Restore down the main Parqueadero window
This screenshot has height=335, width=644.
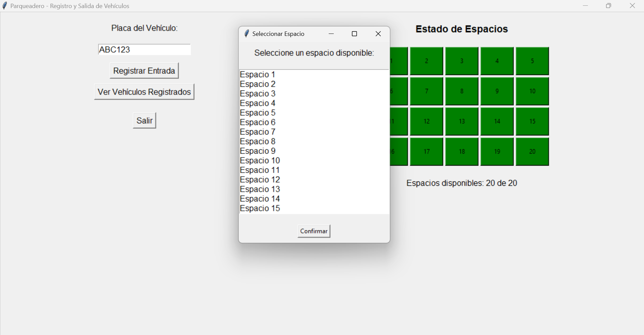609,6
